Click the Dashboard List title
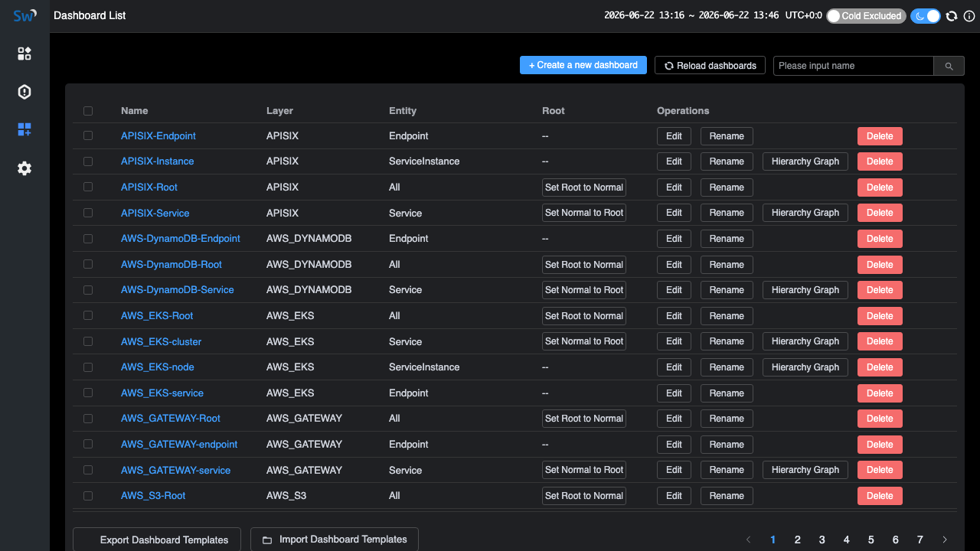 (90, 15)
